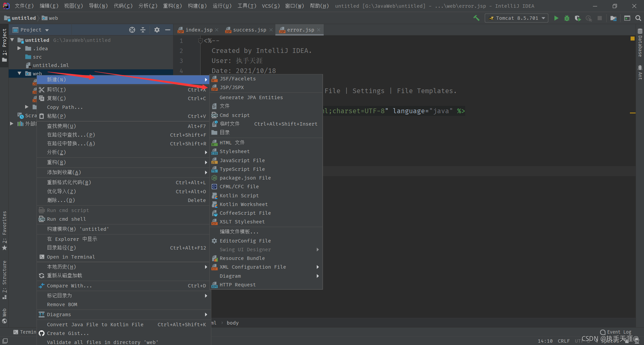The image size is (644, 345).
Task: Expand the .idea folder
Action: [19, 48]
